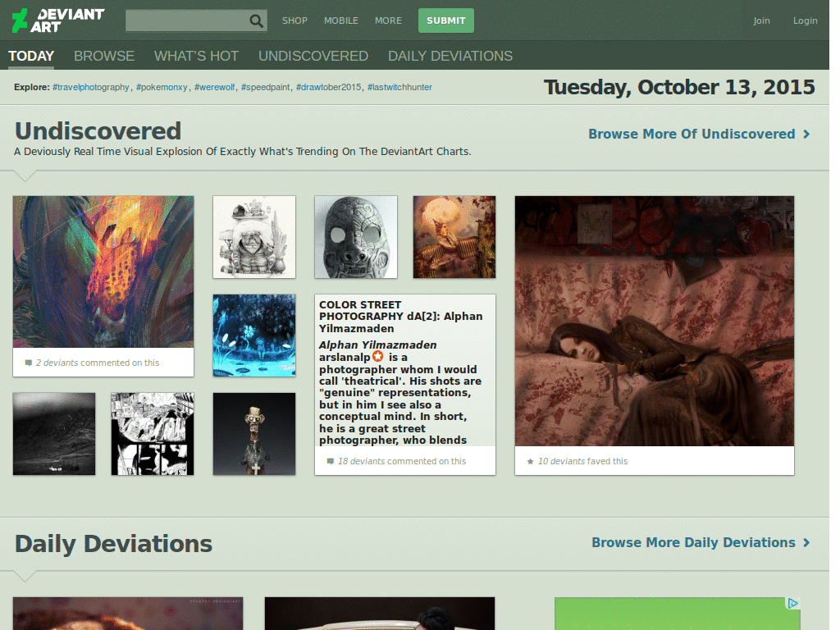
Task: Open the WHAT'S HOT tab
Action: click(x=196, y=56)
